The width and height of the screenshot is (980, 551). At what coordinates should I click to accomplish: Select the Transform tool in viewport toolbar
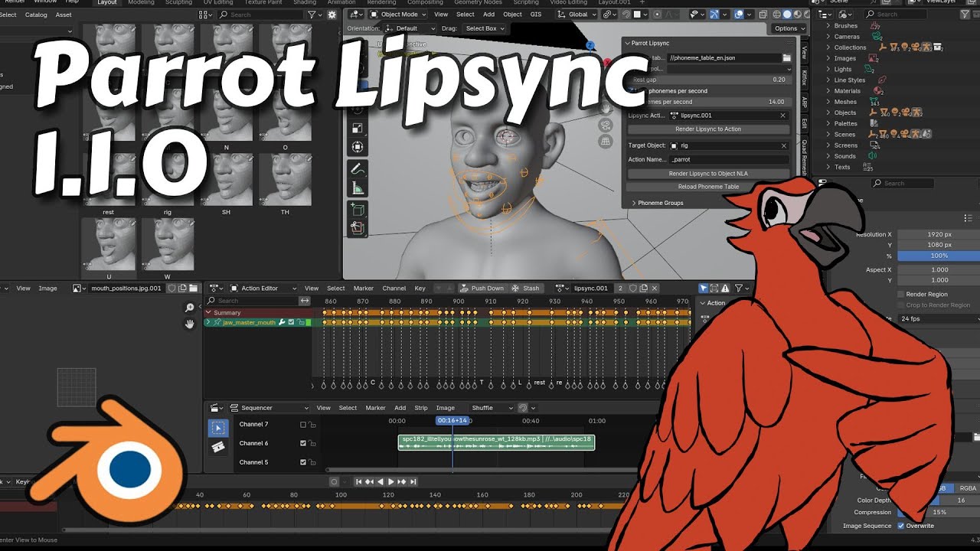357,146
